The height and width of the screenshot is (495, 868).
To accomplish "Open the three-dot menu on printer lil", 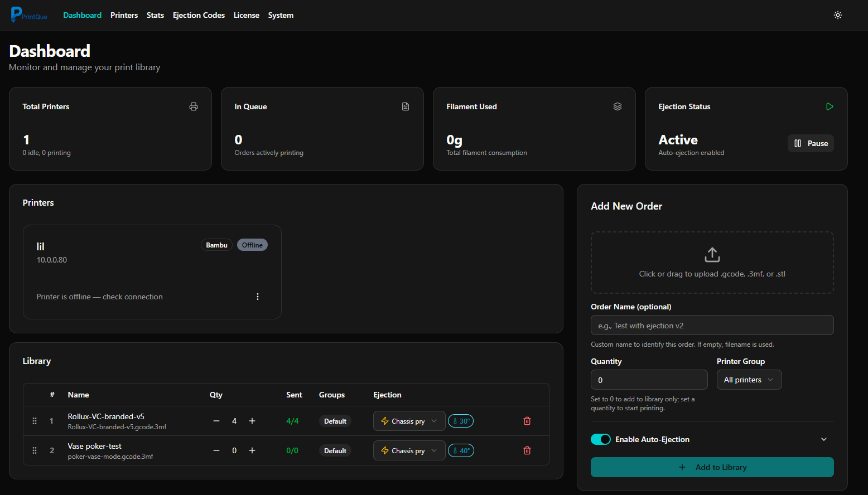I will 257,297.
